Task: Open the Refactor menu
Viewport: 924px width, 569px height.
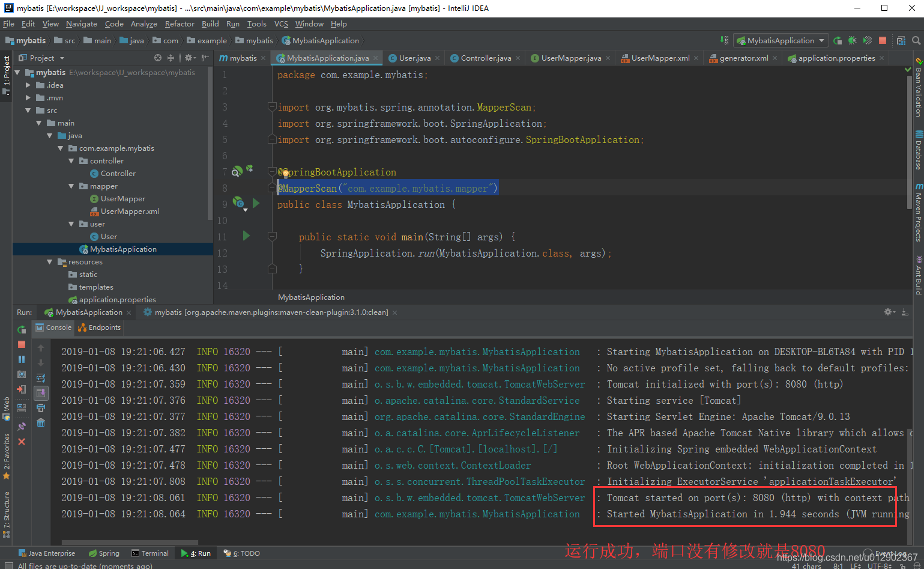Action: click(x=180, y=24)
